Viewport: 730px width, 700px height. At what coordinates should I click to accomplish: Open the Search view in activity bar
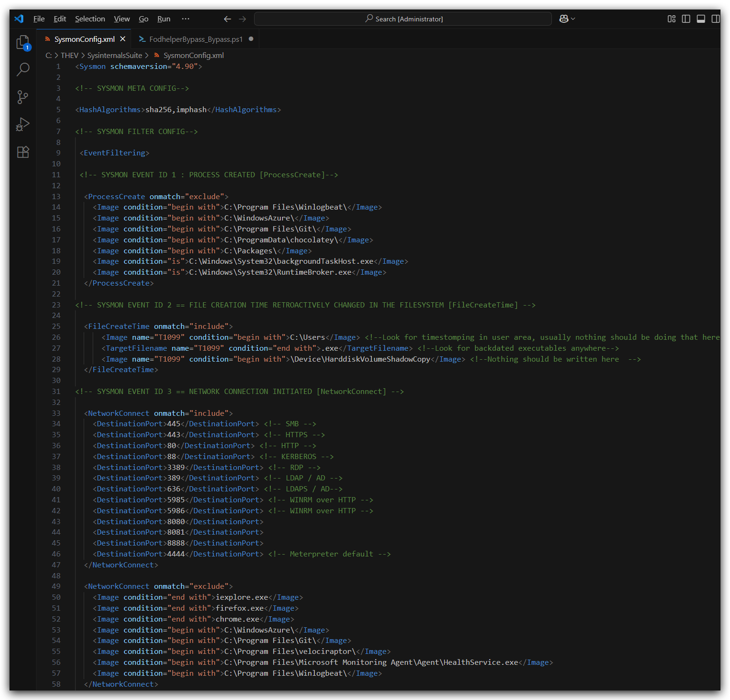23,69
